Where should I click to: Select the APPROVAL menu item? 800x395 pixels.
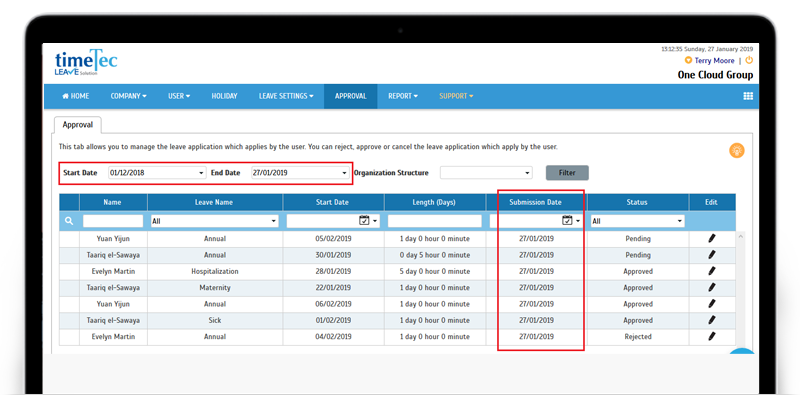[x=351, y=96]
